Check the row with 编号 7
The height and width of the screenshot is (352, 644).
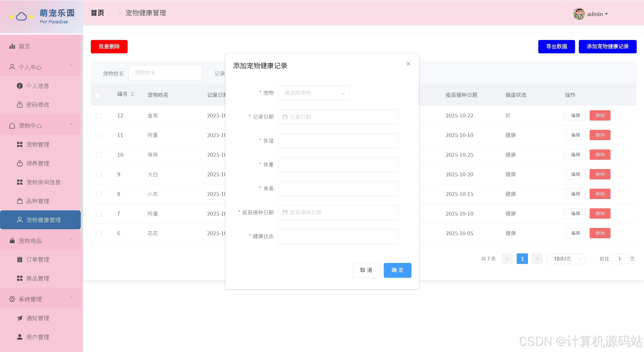[99, 214]
